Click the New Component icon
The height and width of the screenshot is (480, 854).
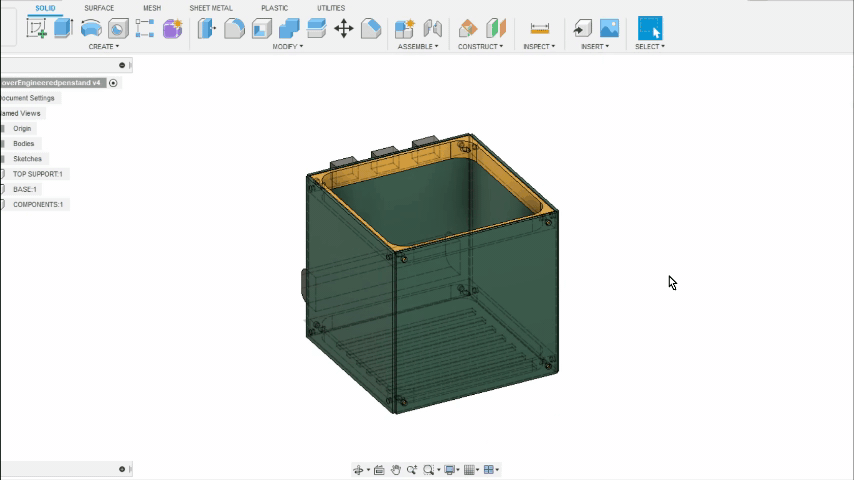(405, 28)
